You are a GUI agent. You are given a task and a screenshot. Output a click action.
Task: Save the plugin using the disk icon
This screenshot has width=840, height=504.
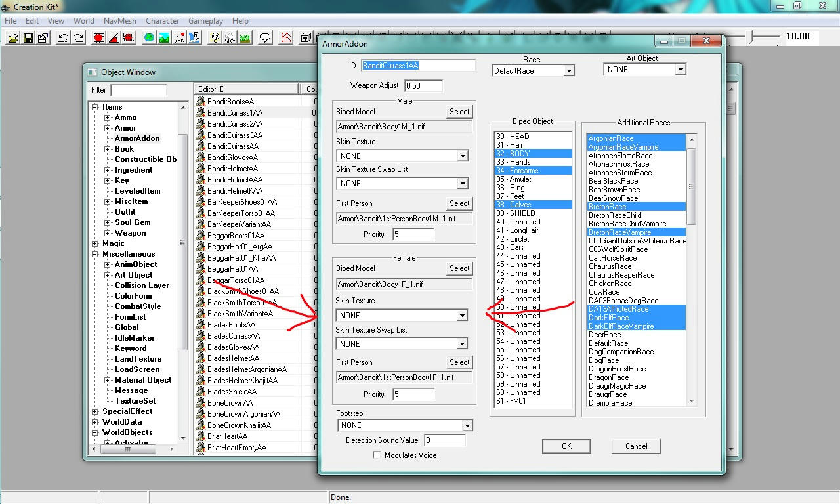click(26, 37)
